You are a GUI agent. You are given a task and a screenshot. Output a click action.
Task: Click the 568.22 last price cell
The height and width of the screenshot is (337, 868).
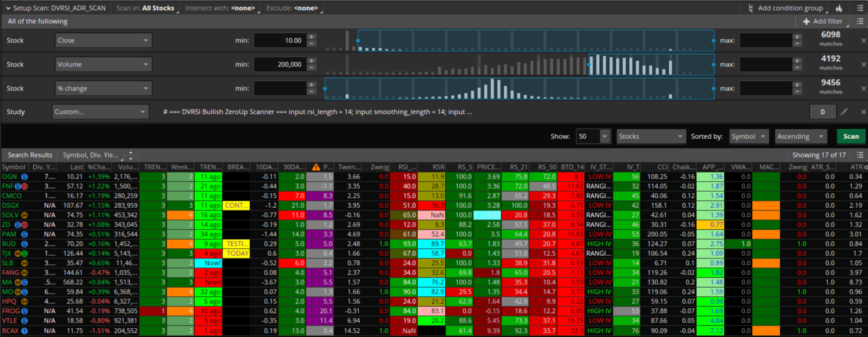(x=71, y=282)
